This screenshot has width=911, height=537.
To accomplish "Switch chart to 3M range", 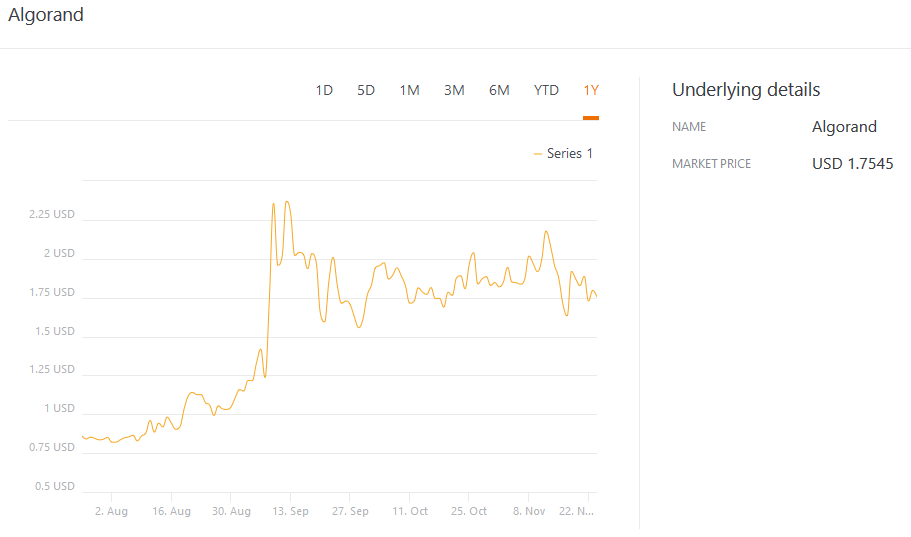I will click(454, 90).
